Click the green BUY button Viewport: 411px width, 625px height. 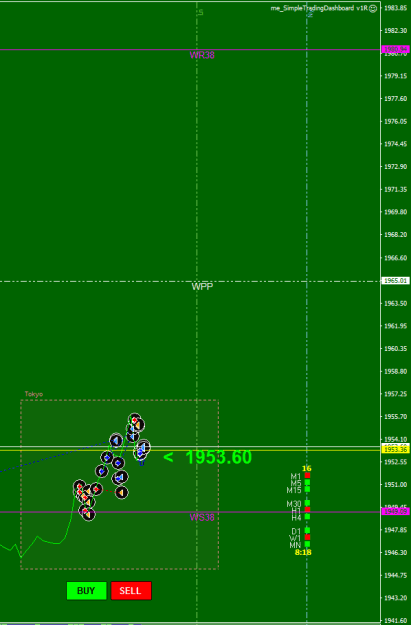coord(87,590)
